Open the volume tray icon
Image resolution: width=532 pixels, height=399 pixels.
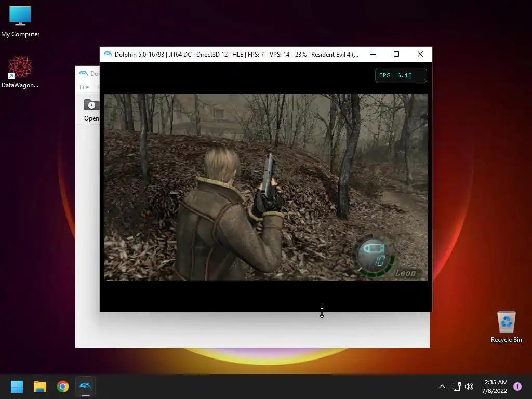469,387
